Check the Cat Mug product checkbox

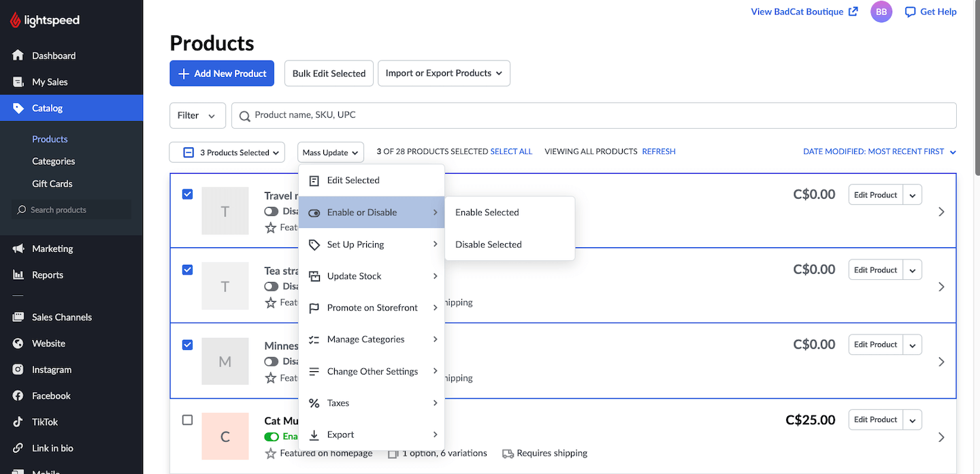(x=188, y=420)
